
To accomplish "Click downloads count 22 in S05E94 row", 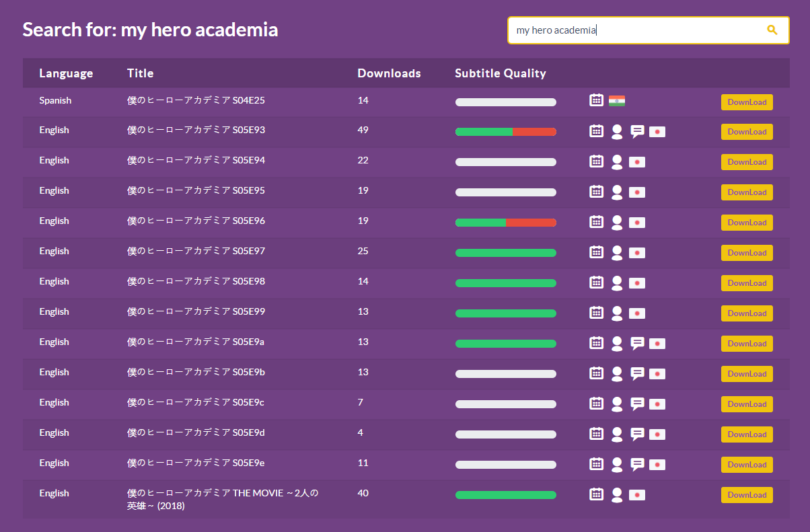I will [x=363, y=160].
